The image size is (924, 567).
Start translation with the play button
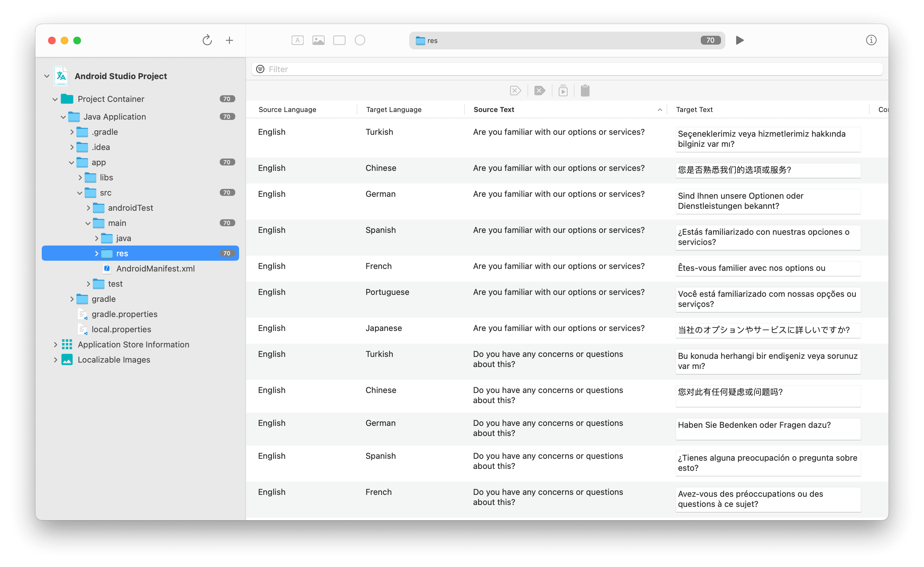click(x=740, y=40)
